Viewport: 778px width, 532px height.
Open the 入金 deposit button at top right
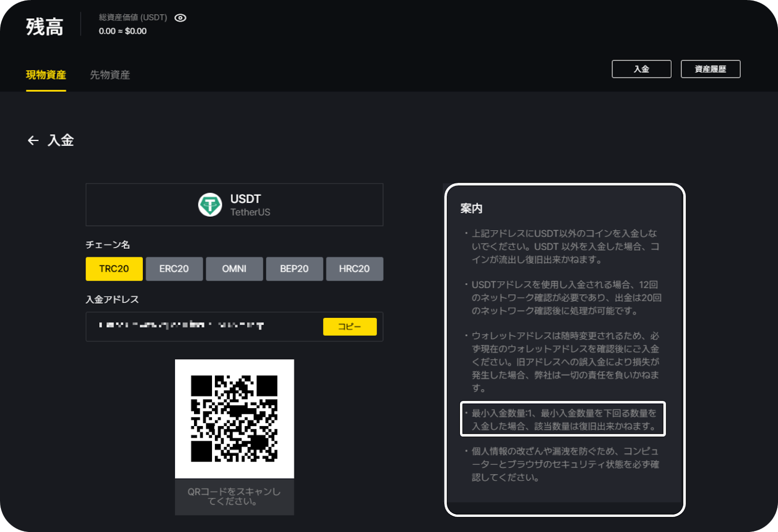641,69
